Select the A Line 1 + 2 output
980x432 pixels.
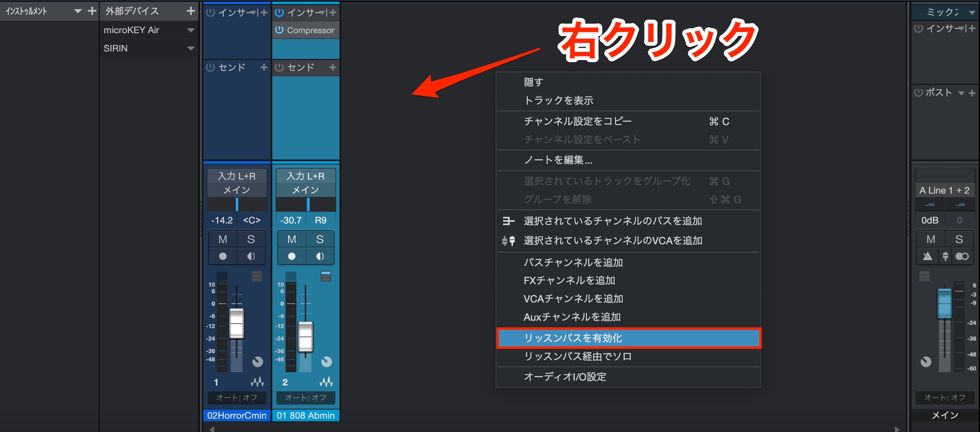pyautogui.click(x=945, y=190)
